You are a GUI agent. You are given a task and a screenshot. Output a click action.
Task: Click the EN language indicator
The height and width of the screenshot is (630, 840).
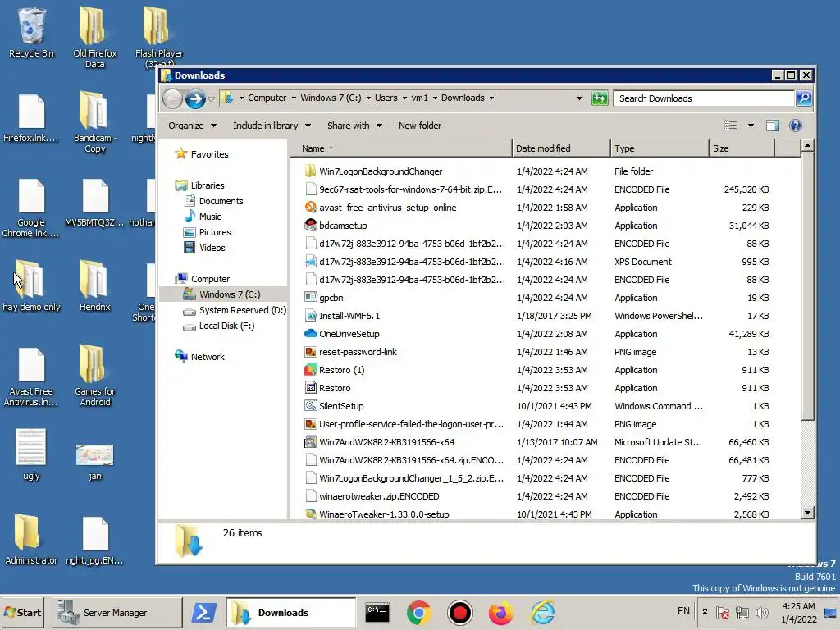point(683,610)
